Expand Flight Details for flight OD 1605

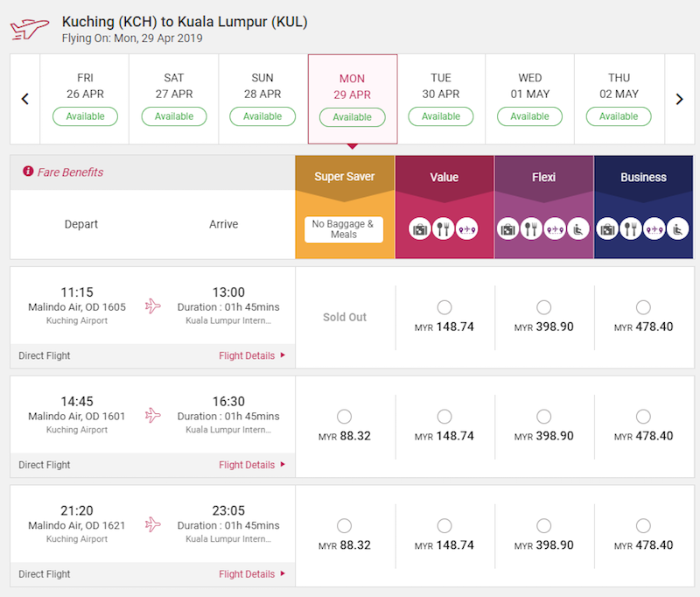point(252,355)
